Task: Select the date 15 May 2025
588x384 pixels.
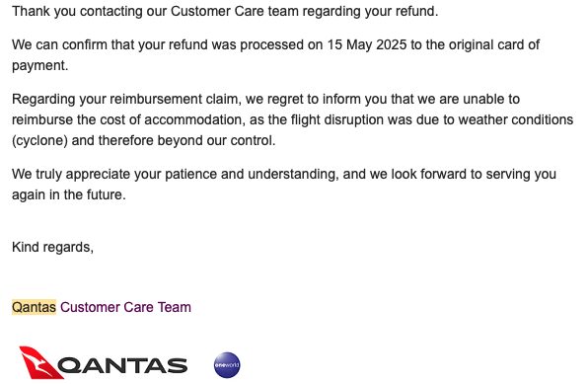Action: tap(367, 44)
